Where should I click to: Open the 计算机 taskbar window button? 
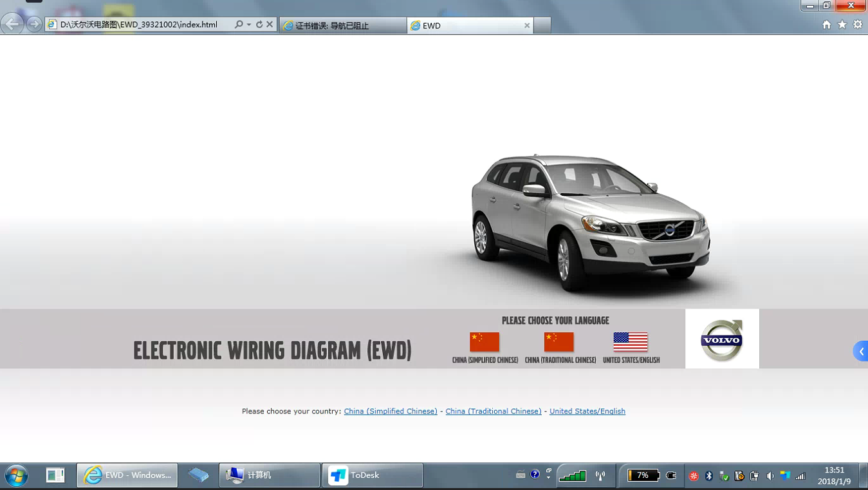270,476
